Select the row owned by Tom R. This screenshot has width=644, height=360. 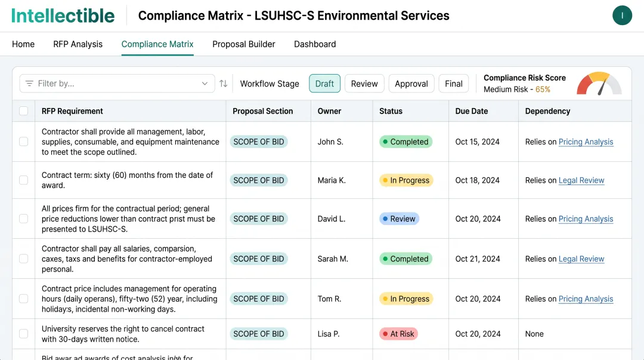coord(24,299)
